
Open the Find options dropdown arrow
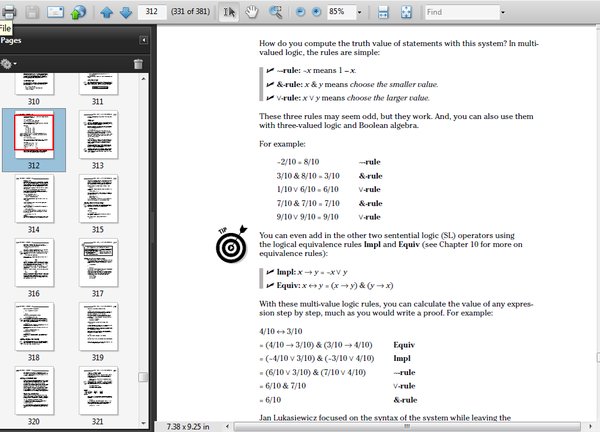[503, 12]
